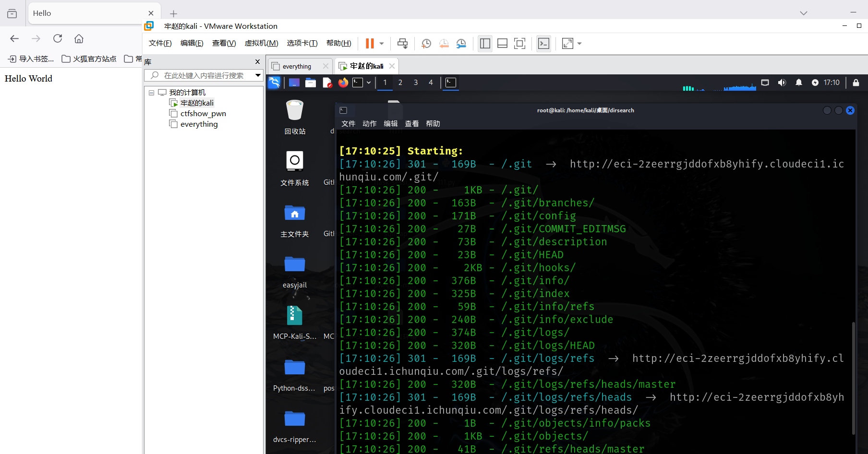The width and height of the screenshot is (868, 454).
Task: Open the Python-dss... desktop folder
Action: click(294, 374)
